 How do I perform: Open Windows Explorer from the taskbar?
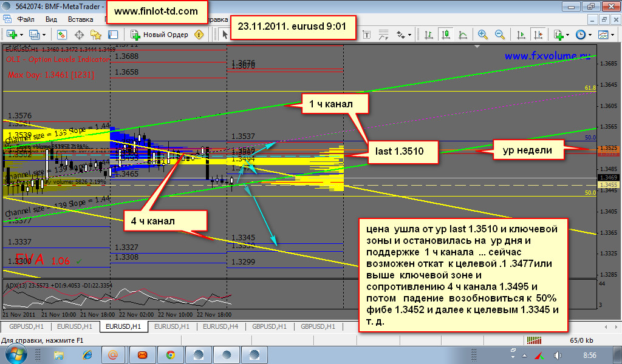(x=59, y=355)
